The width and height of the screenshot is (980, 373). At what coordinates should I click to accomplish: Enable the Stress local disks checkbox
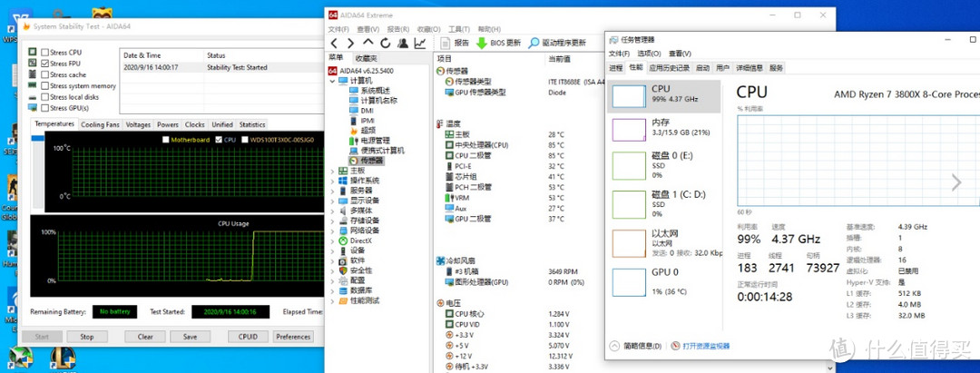(45, 97)
